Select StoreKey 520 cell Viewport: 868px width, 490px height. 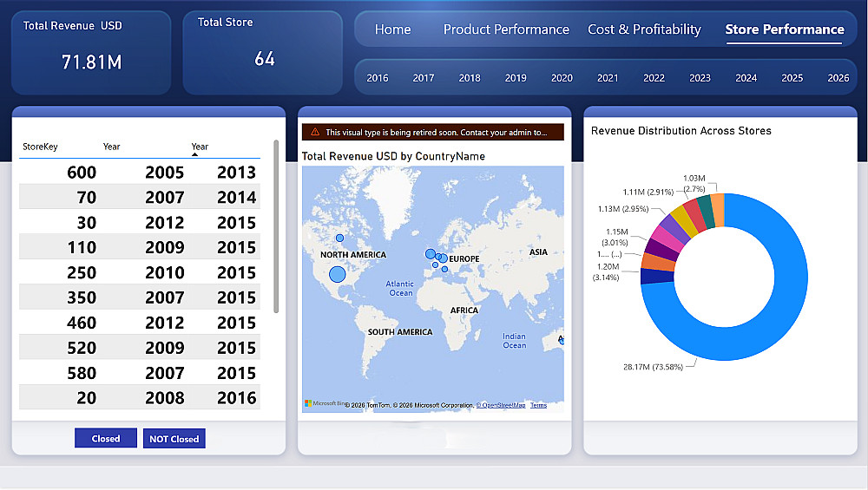pyautogui.click(x=82, y=348)
